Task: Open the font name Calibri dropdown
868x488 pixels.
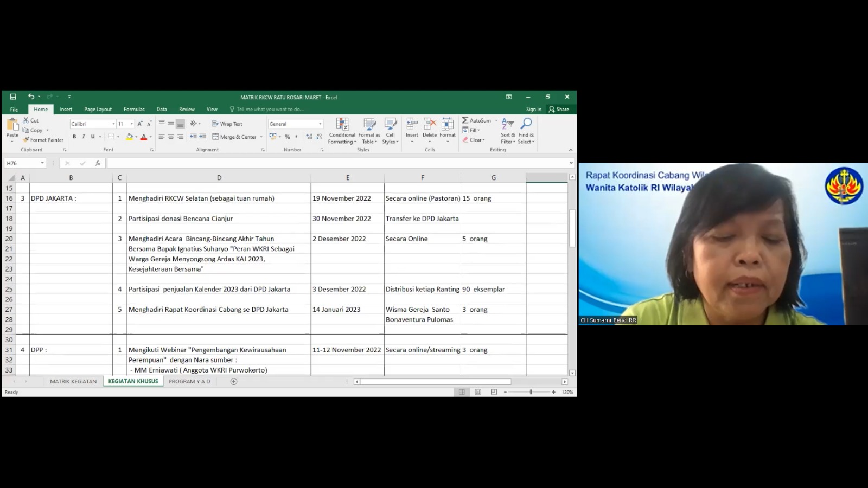Action: coord(113,124)
